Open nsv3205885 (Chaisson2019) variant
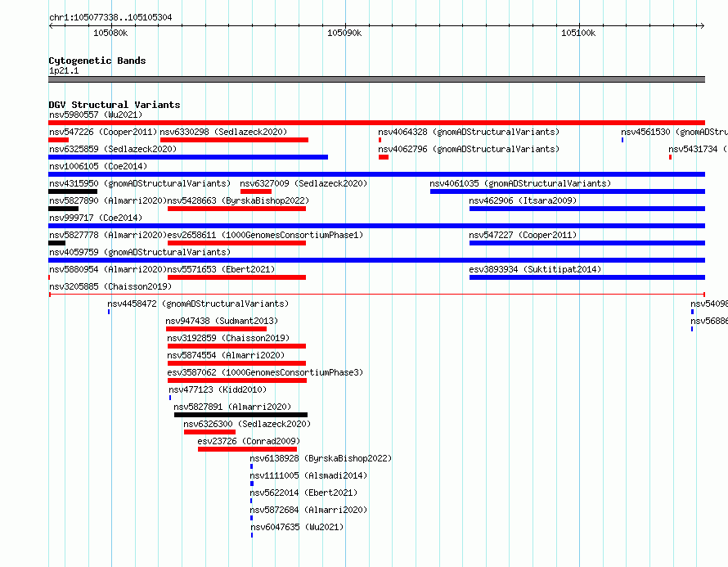This screenshot has height=567, width=728. (x=110, y=286)
